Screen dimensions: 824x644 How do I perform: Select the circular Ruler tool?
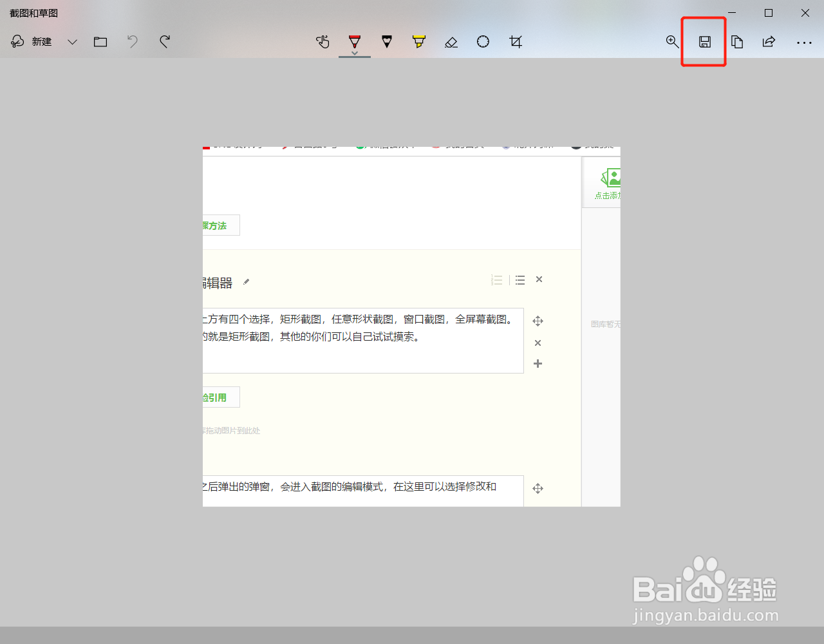tap(483, 42)
